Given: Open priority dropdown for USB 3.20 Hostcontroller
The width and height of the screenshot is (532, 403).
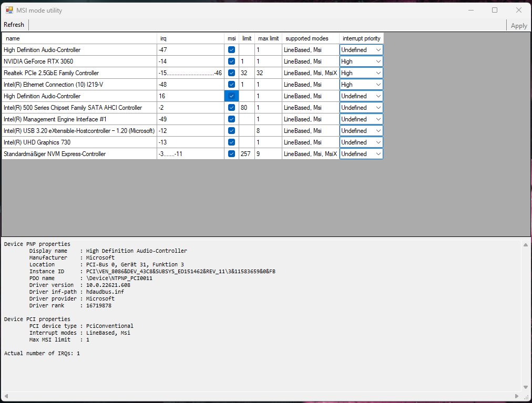Looking at the screenshot, I should pos(361,131).
